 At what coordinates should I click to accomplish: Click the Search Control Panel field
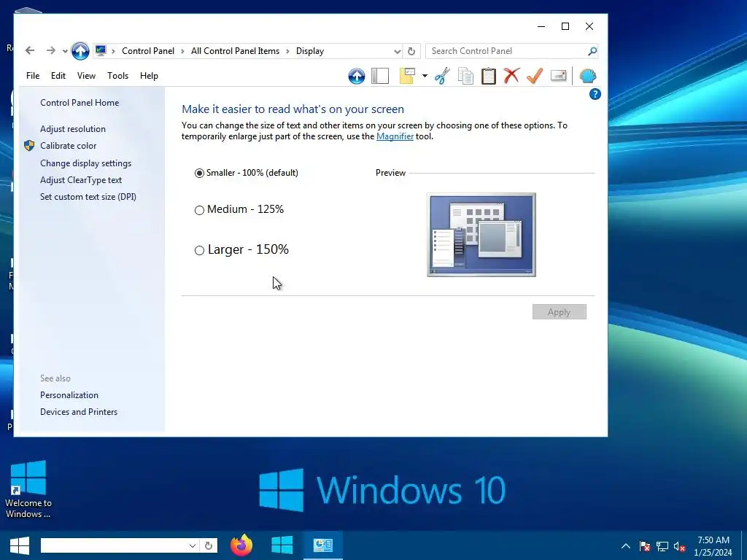(x=508, y=51)
